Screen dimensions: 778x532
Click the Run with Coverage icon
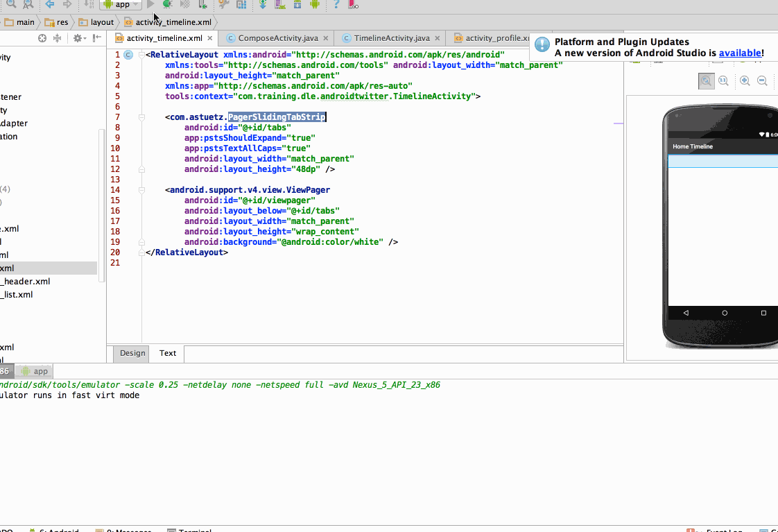(184, 4)
